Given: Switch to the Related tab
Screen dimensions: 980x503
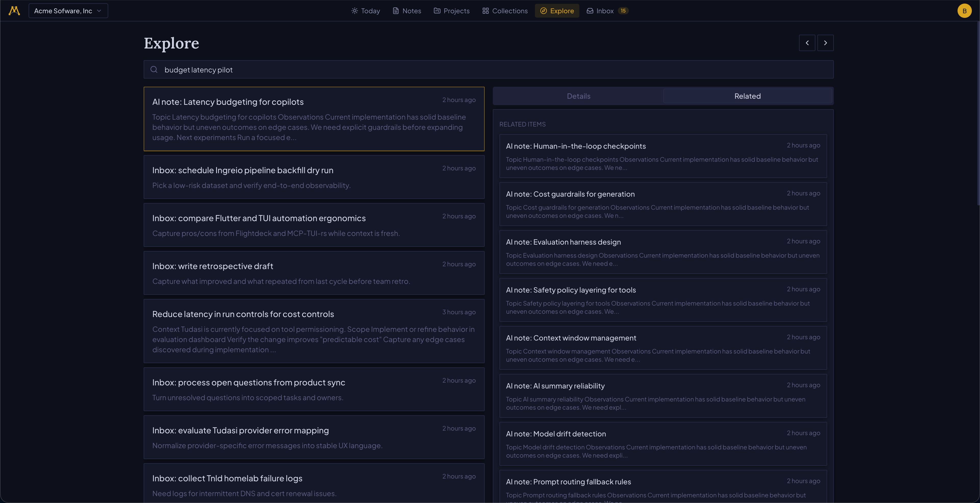Looking at the screenshot, I should coord(748,96).
